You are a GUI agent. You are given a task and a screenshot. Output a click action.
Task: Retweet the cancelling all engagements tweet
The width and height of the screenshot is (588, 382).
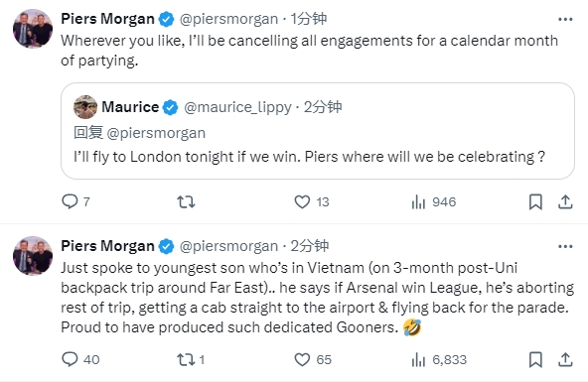(186, 202)
